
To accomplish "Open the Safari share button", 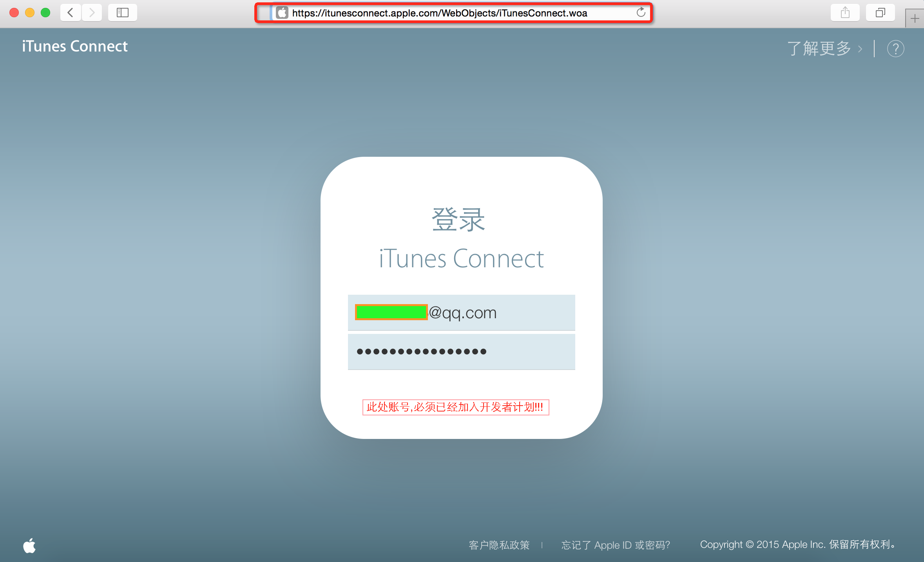I will pyautogui.click(x=845, y=13).
